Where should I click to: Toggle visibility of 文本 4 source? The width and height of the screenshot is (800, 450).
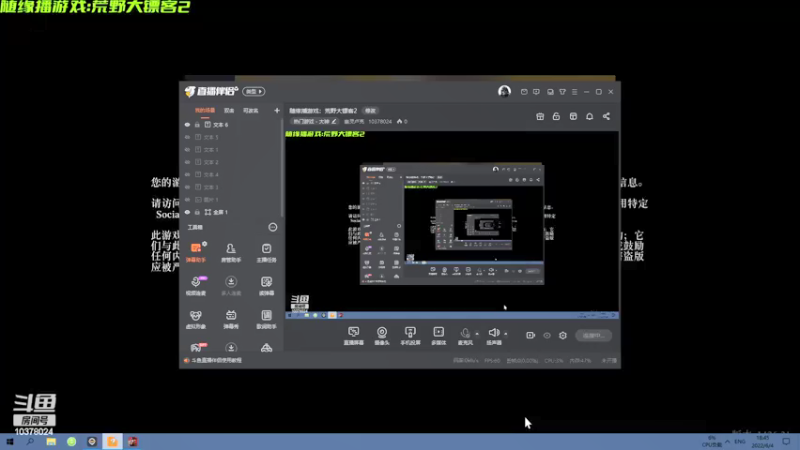[187, 174]
